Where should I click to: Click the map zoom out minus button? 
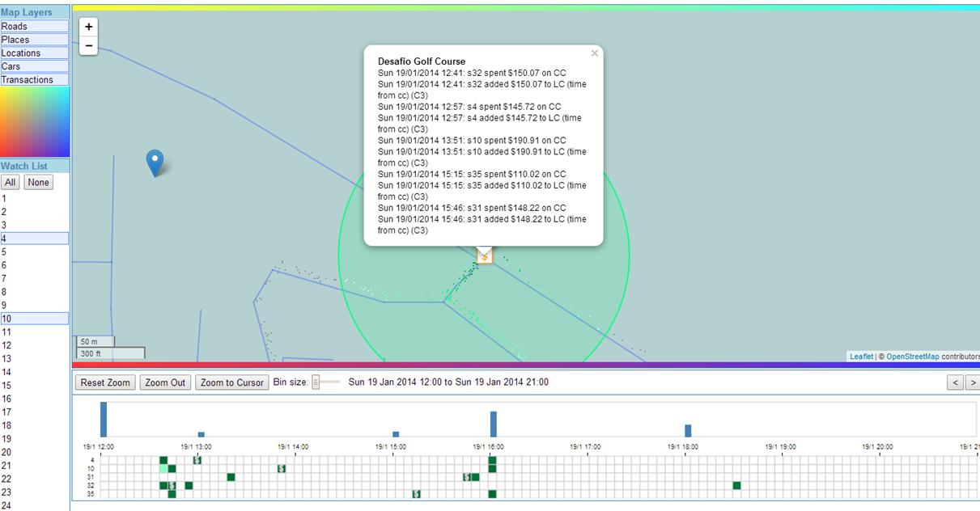click(x=89, y=46)
